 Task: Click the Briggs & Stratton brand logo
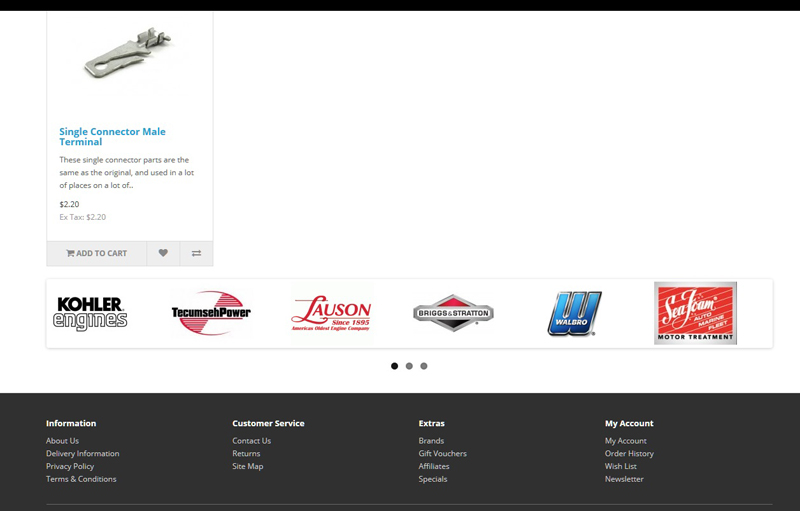click(453, 313)
